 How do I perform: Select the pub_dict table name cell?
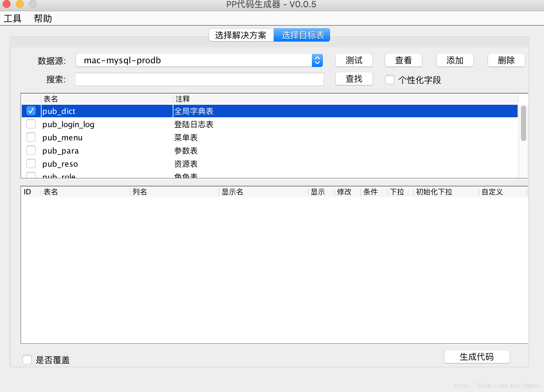pyautogui.click(x=107, y=111)
